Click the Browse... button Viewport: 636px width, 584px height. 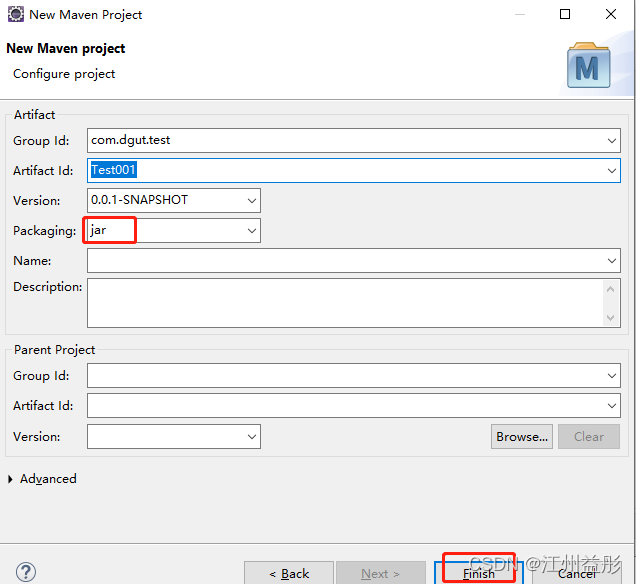pyautogui.click(x=522, y=437)
